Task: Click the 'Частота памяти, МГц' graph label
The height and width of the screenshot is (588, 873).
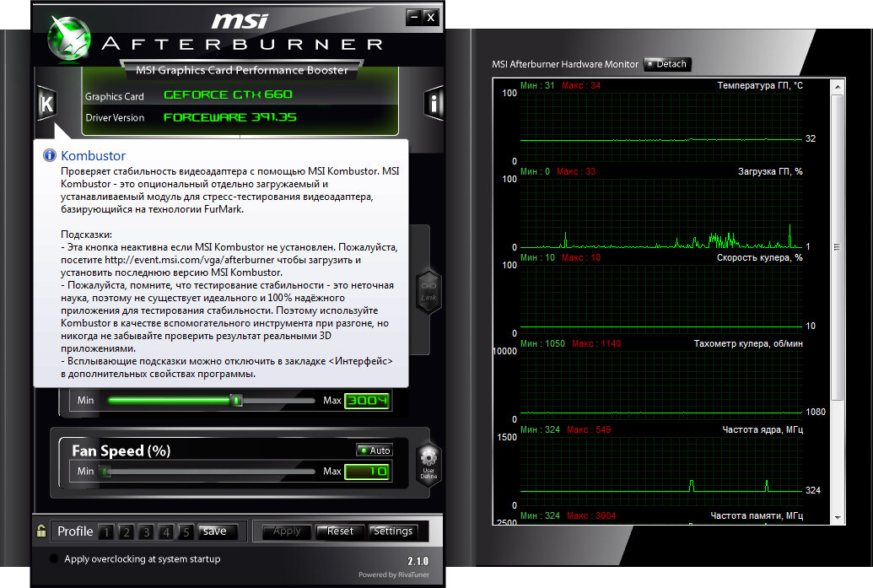Action: click(757, 515)
